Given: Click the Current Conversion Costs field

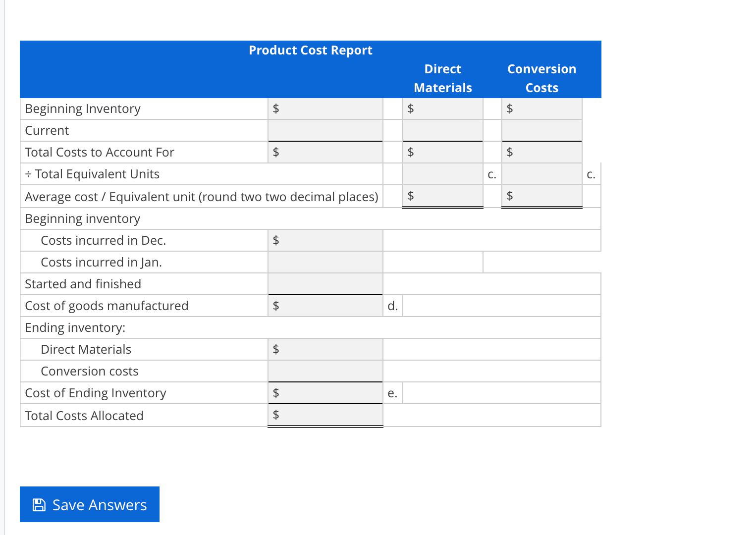Looking at the screenshot, I should [542, 130].
